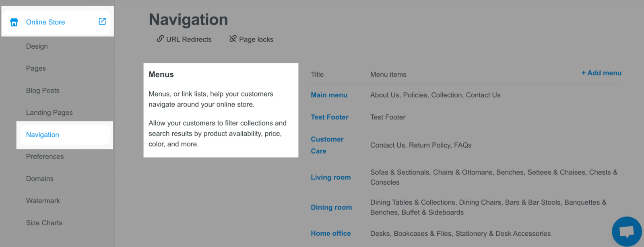Open the chat support bubble
The height and width of the screenshot is (247, 644).
point(627,231)
